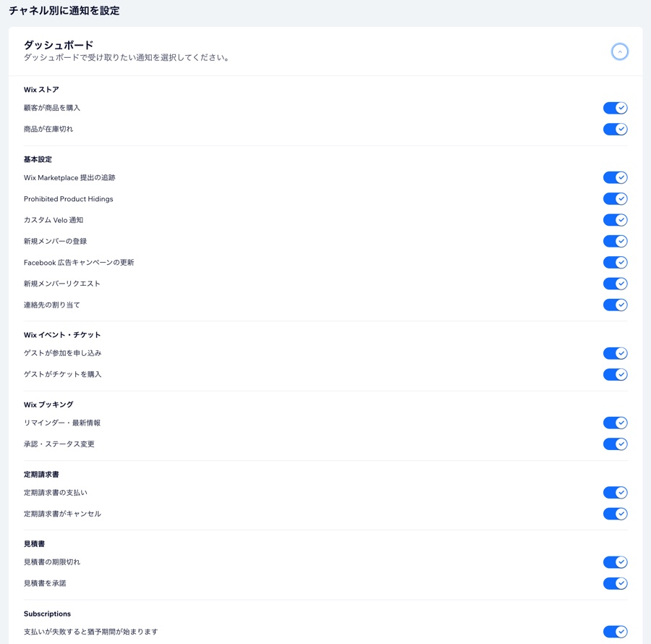Image resolution: width=651 pixels, height=644 pixels.
Task: Click the 支払いが失敗すると猶予期間が始まります label
Action: click(91, 632)
